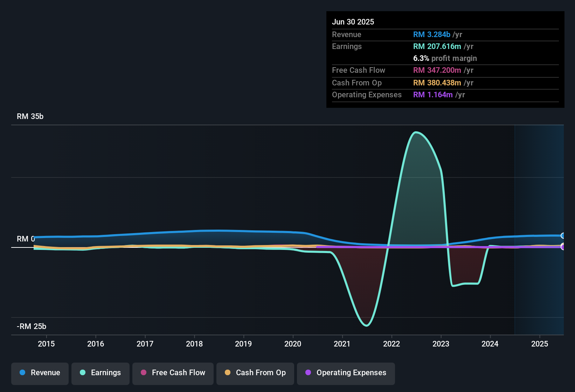
Task: Click the purple Operating Expenses legend dot
Action: (308, 373)
